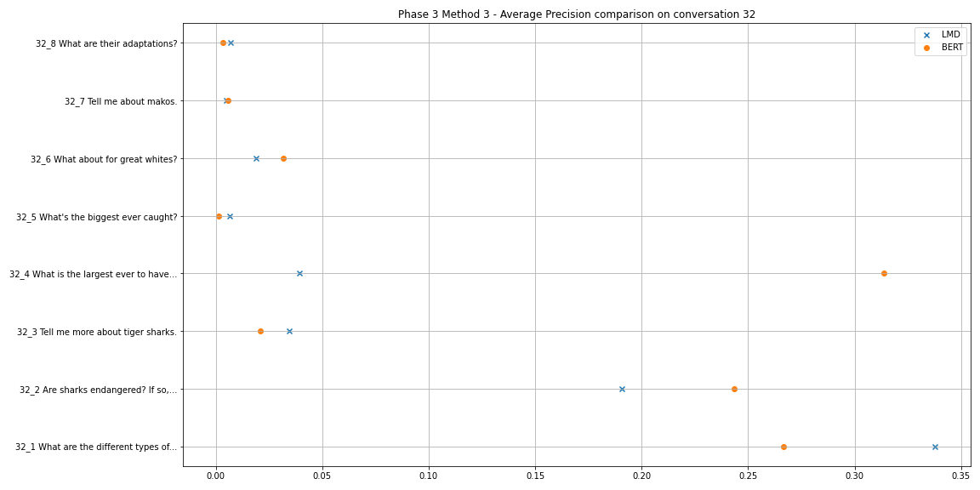The image size is (980, 490).
Task: Click the "32_5 What's the biggest ever caught?" label
Action: coord(96,217)
